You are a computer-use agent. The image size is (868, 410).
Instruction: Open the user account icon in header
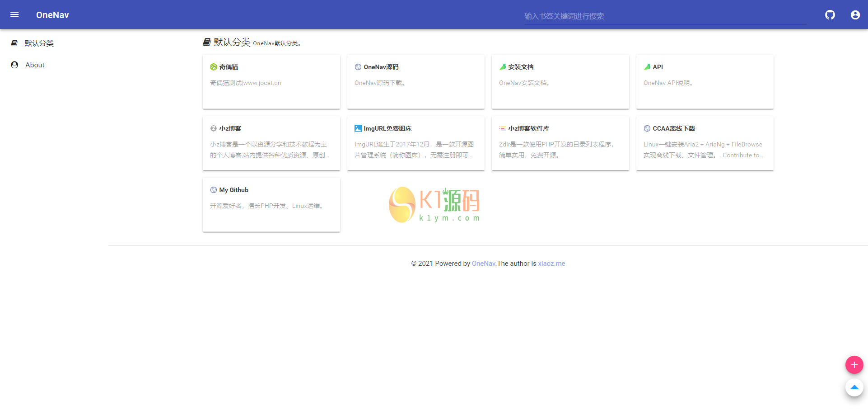click(x=855, y=15)
